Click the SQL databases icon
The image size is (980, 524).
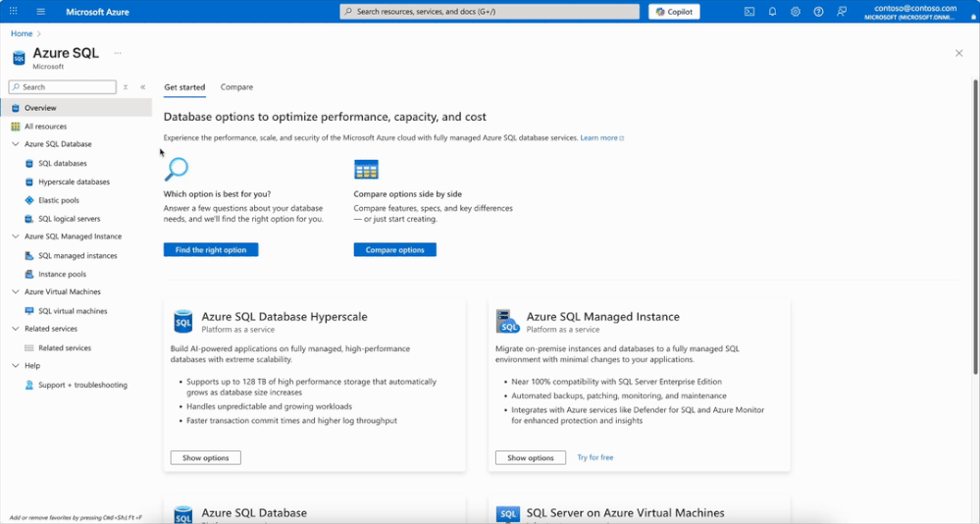pos(28,163)
